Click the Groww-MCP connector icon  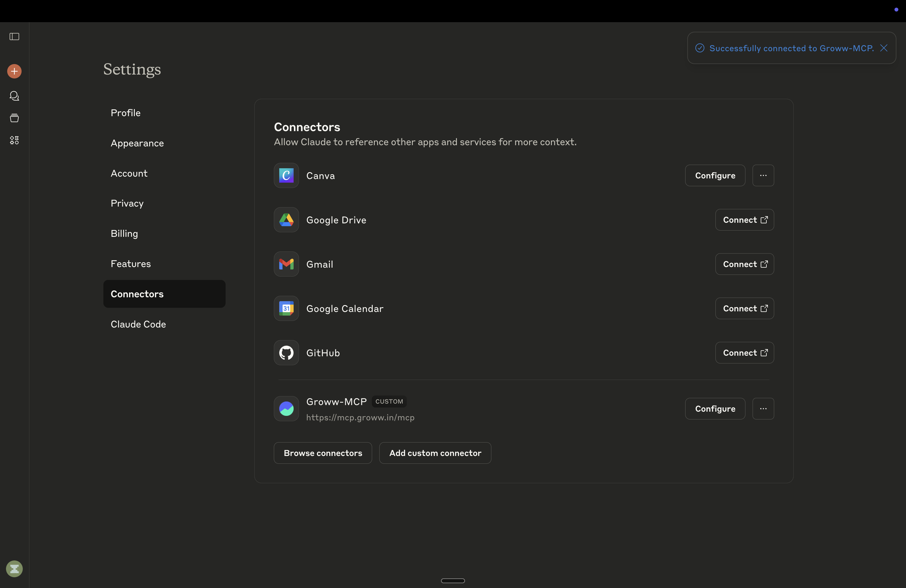tap(286, 409)
